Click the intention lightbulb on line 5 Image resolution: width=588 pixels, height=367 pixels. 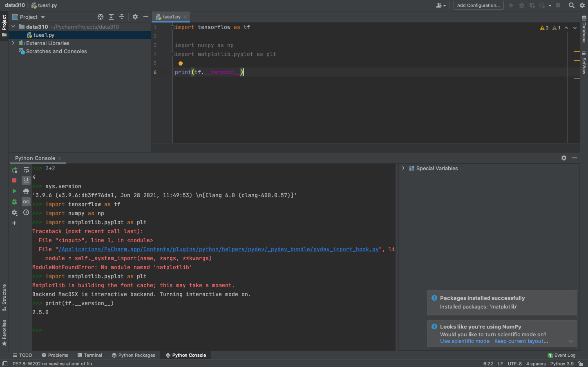pyautogui.click(x=180, y=64)
